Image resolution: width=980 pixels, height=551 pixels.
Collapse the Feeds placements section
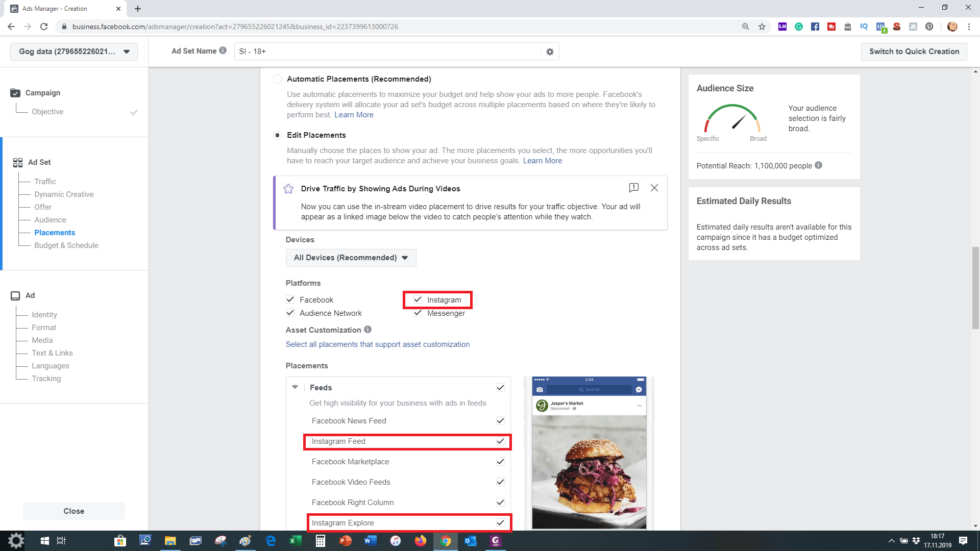point(295,387)
